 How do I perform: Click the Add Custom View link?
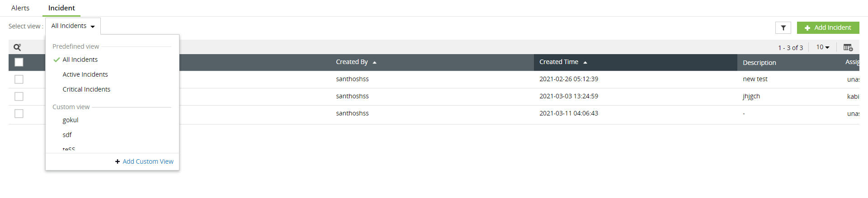tap(148, 161)
